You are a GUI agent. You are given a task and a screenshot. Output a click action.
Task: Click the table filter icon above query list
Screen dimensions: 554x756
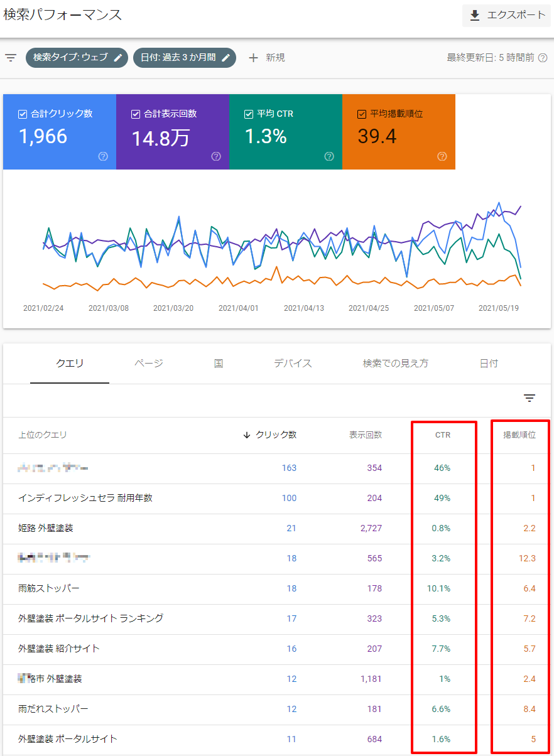(x=530, y=398)
